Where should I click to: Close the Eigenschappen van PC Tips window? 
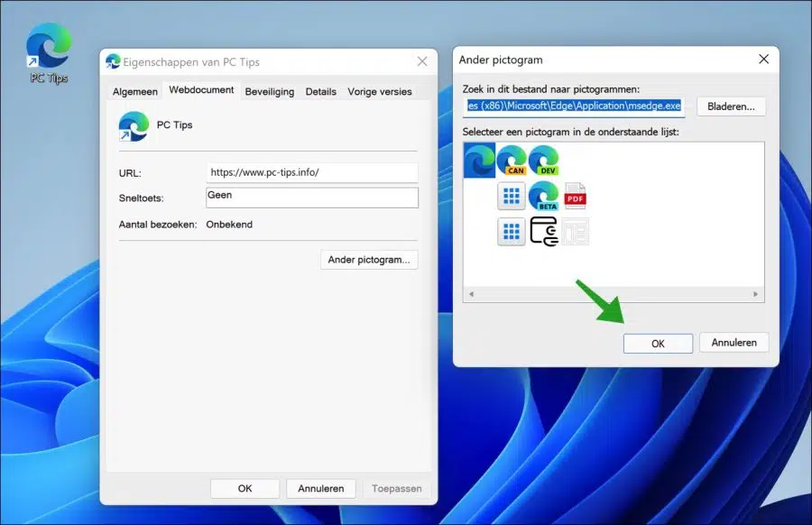tap(422, 61)
